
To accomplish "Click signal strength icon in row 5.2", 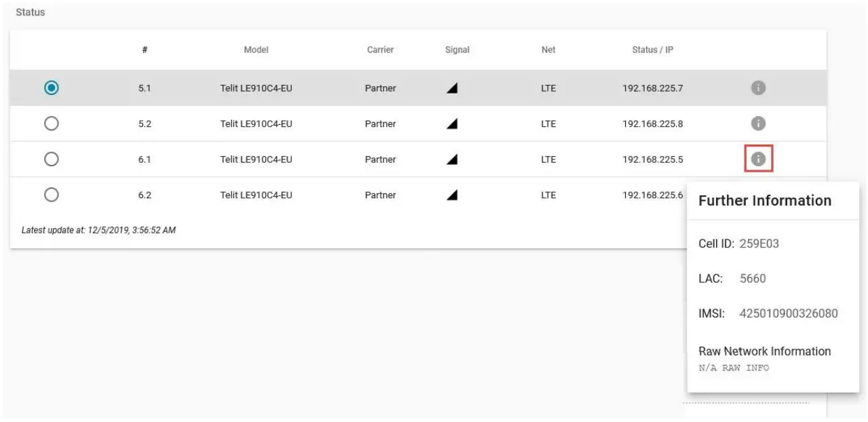I will pos(452,123).
